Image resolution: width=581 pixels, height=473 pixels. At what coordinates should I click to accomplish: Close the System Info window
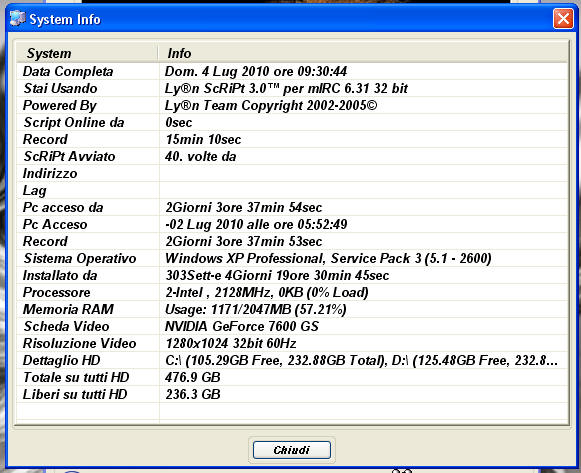pos(563,19)
